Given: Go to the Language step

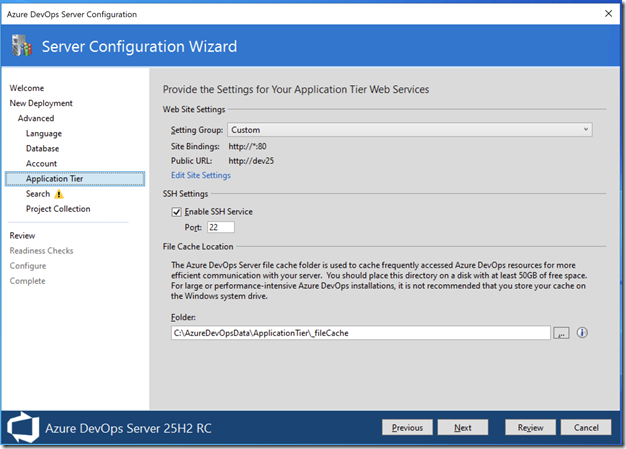Looking at the screenshot, I should pyautogui.click(x=43, y=133).
